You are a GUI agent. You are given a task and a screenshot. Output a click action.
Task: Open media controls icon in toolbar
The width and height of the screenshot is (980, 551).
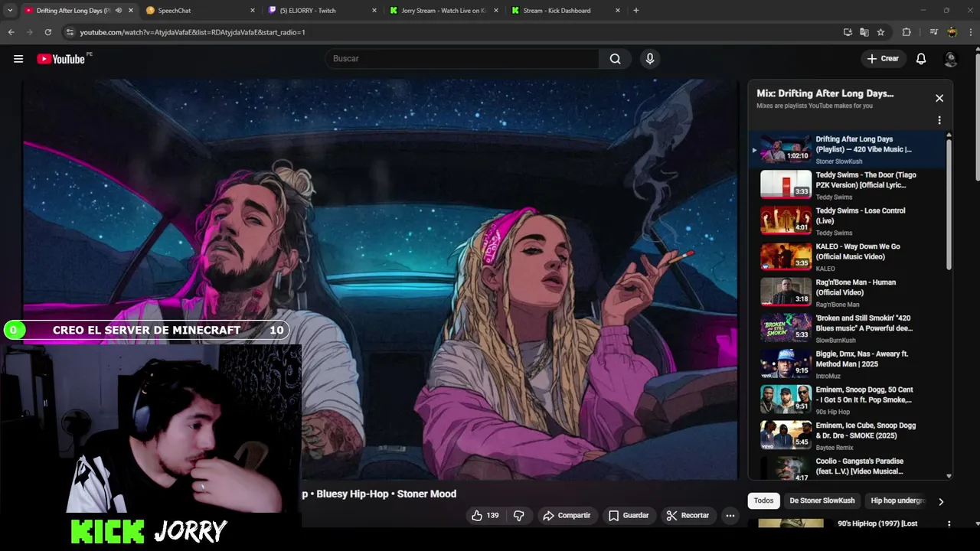pyautogui.click(x=933, y=32)
